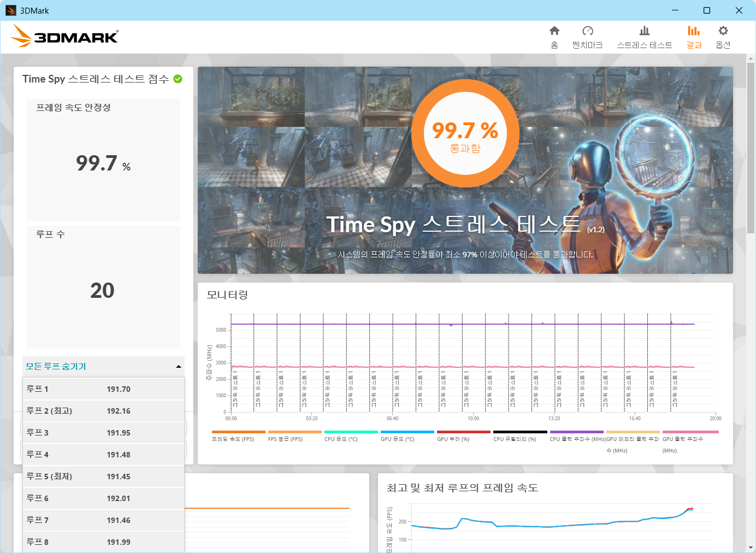Select row 루프 3 191.95

point(103,433)
